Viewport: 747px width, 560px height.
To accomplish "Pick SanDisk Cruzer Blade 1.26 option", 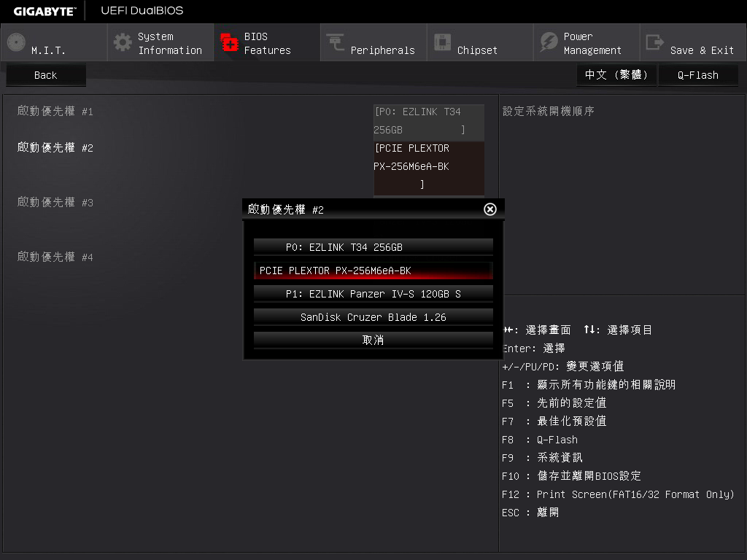I will (373, 317).
